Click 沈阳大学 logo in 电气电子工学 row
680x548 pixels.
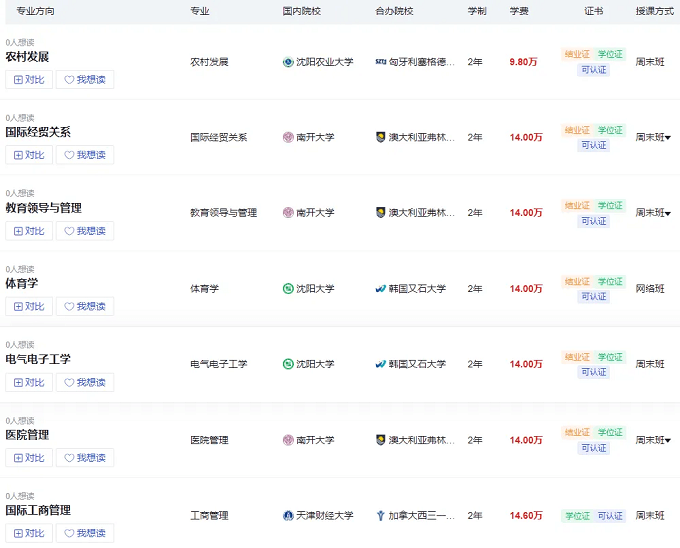[x=288, y=364]
